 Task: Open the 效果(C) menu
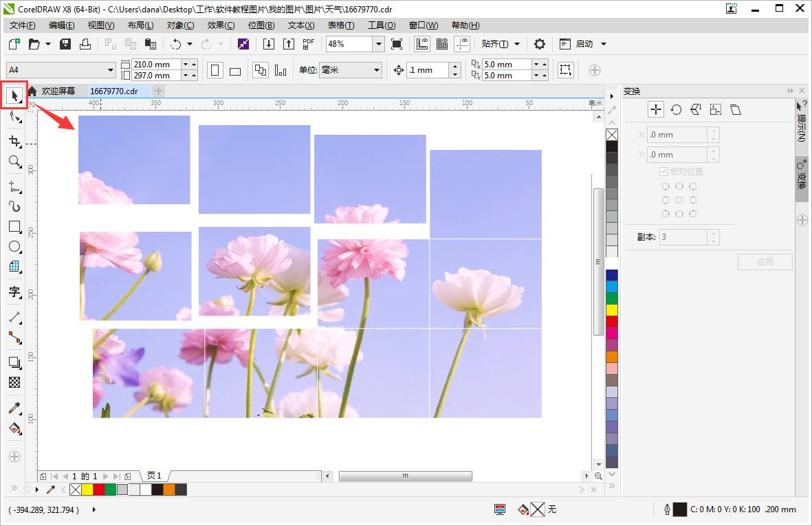point(221,25)
